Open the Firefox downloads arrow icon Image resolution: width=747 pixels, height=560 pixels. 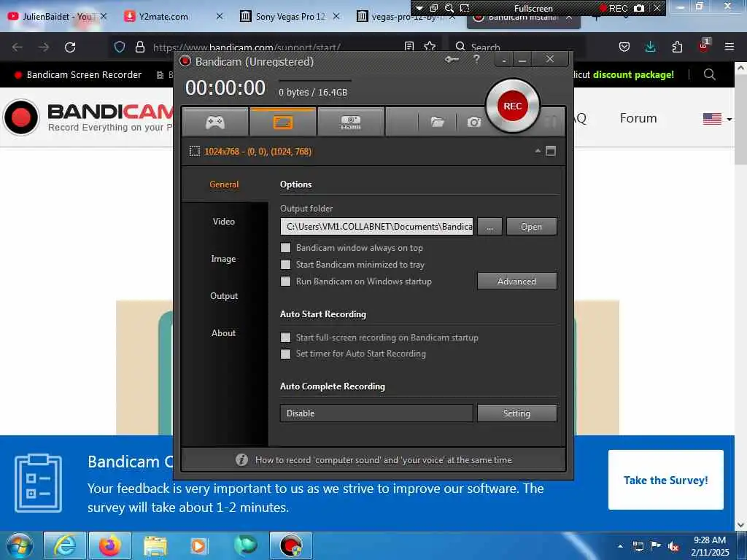[x=650, y=47]
